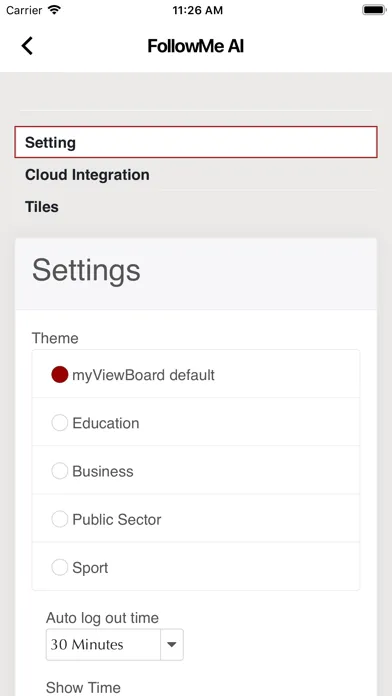Image resolution: width=392 pixels, height=696 pixels.
Task: Click the Auto log out time label
Action: click(x=102, y=618)
